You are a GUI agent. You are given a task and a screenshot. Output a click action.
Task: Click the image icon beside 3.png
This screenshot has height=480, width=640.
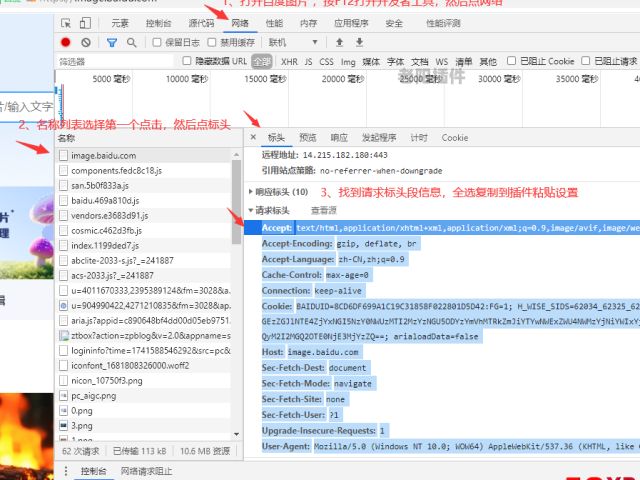(63, 426)
